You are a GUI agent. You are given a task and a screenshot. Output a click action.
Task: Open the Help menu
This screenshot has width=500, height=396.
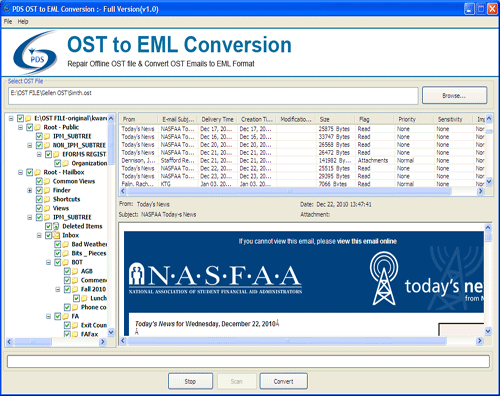click(23, 22)
